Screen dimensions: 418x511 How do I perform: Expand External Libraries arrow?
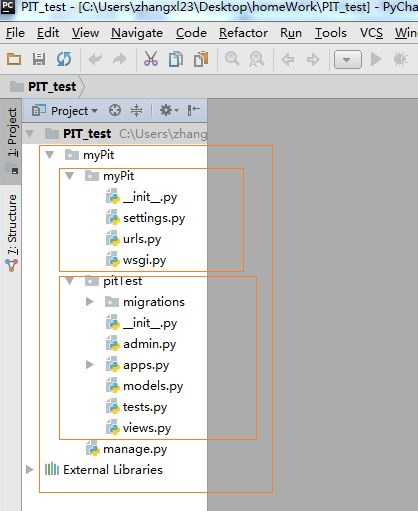click(30, 469)
